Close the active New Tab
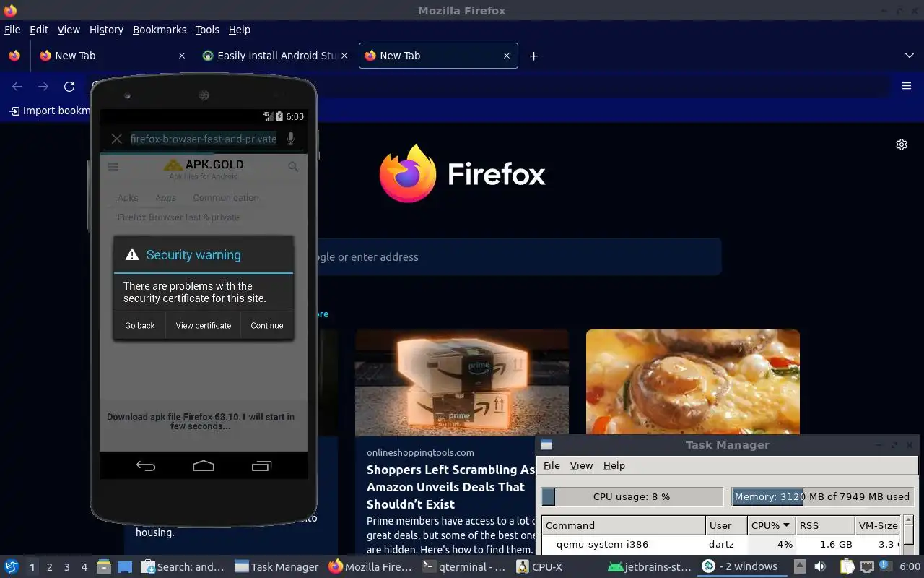This screenshot has width=924, height=578. 507,56
